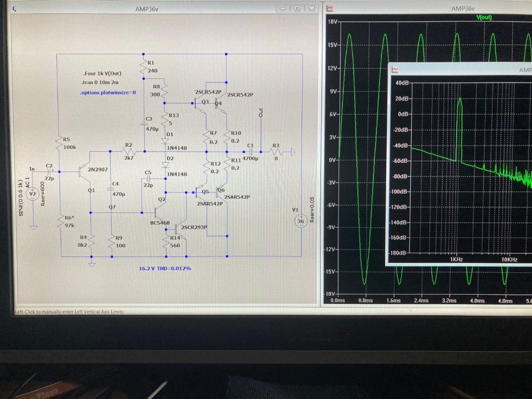
Task: Click the waveform window icon in title bar
Action: tap(330, 9)
